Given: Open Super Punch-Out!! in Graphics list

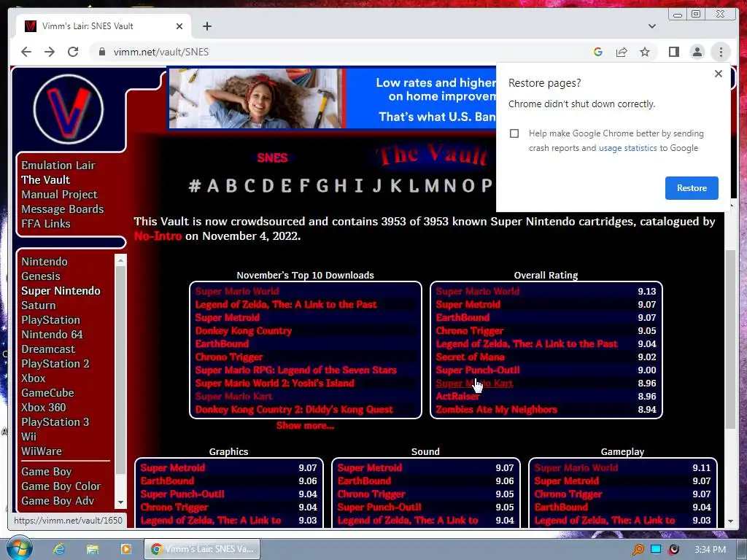Looking at the screenshot, I should coord(182,494).
